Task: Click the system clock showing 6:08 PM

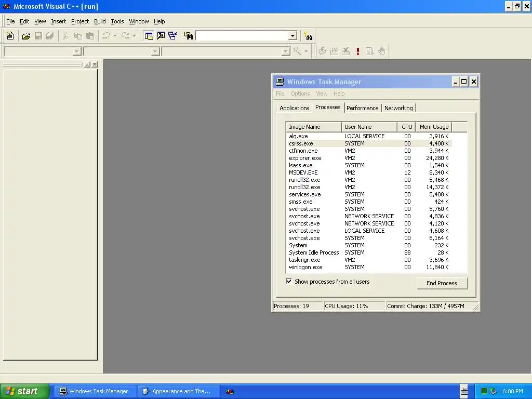Action: point(512,391)
